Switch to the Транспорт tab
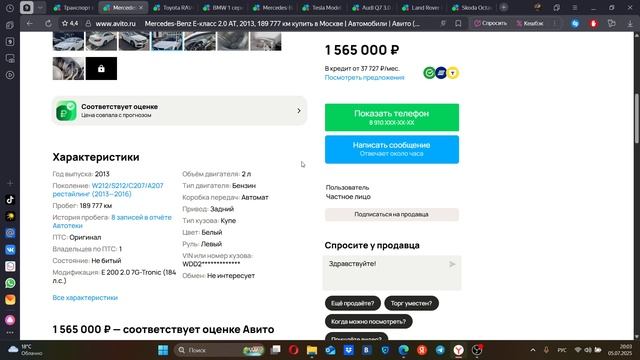 (x=73, y=8)
